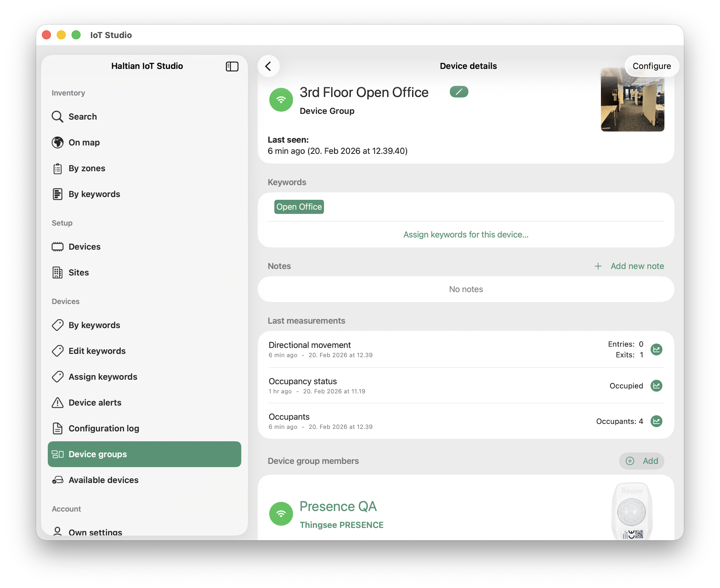Open the Directional movement chart icon

657,349
